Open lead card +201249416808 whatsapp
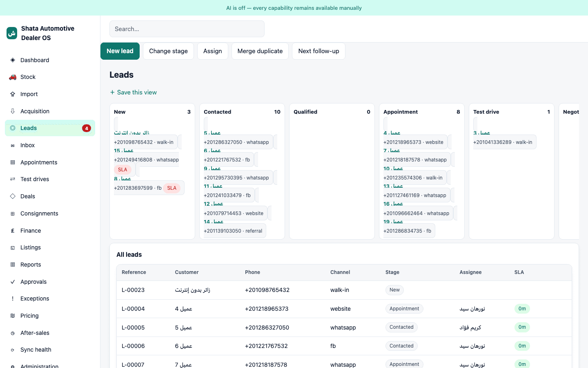 pos(146,160)
